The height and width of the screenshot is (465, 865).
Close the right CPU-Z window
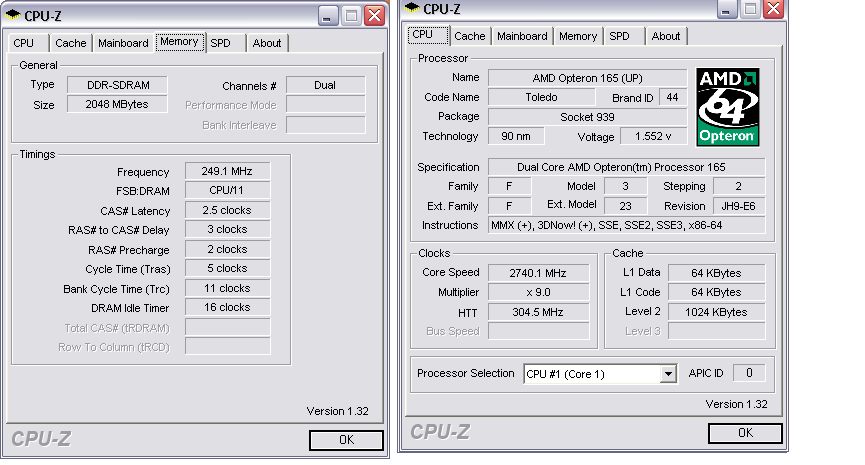point(774,8)
